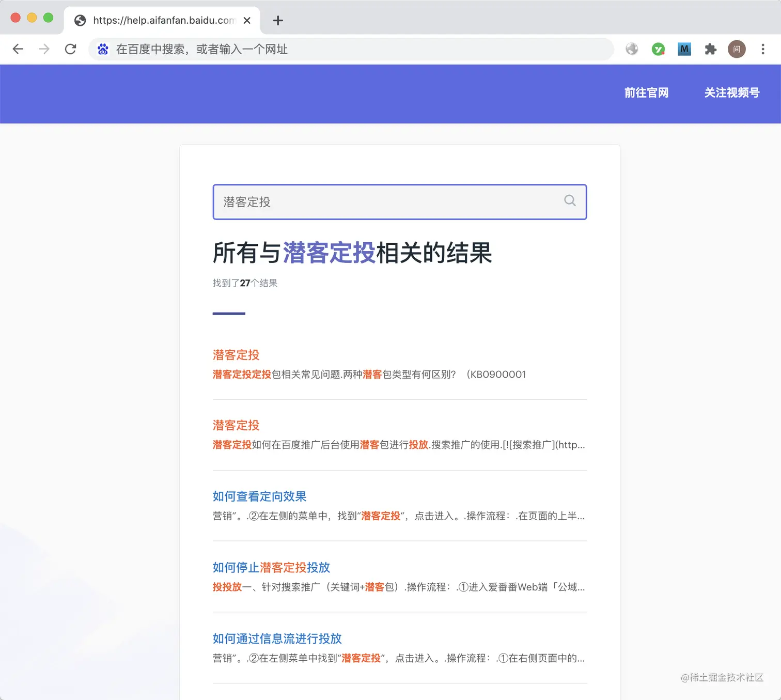Viewport: 781px width, 700px height.
Task: Select the help.aifanfan.baidu.com tab
Action: pyautogui.click(x=162, y=20)
